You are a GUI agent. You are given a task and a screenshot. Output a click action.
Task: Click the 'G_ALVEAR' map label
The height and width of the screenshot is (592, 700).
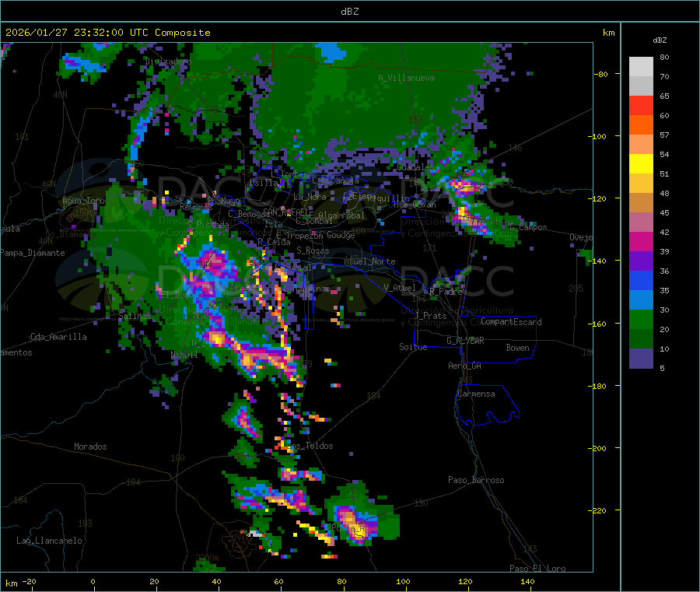pos(465,341)
